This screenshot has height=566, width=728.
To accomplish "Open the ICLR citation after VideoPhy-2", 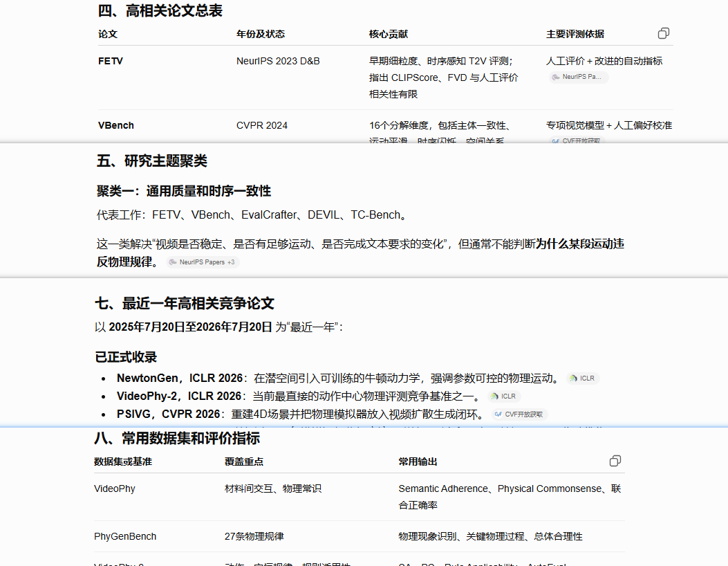I will click(x=504, y=396).
